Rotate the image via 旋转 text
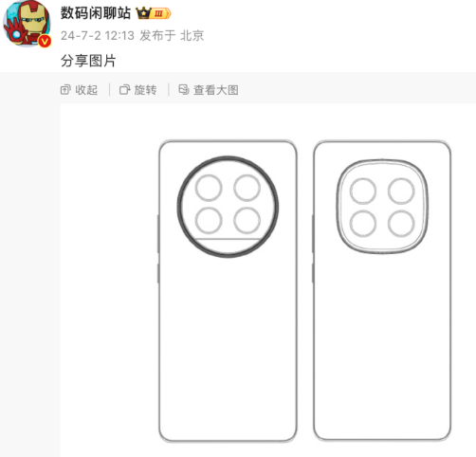476x457 pixels. (145, 90)
